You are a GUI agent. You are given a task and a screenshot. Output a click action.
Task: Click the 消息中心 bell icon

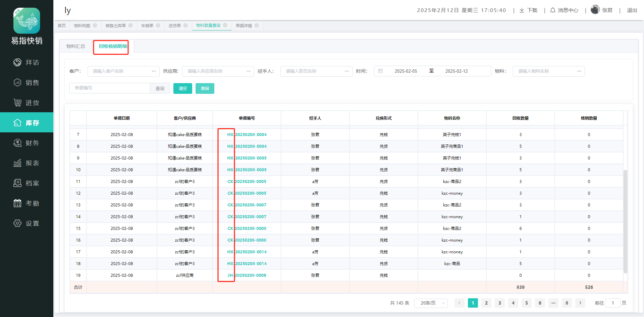pos(553,10)
